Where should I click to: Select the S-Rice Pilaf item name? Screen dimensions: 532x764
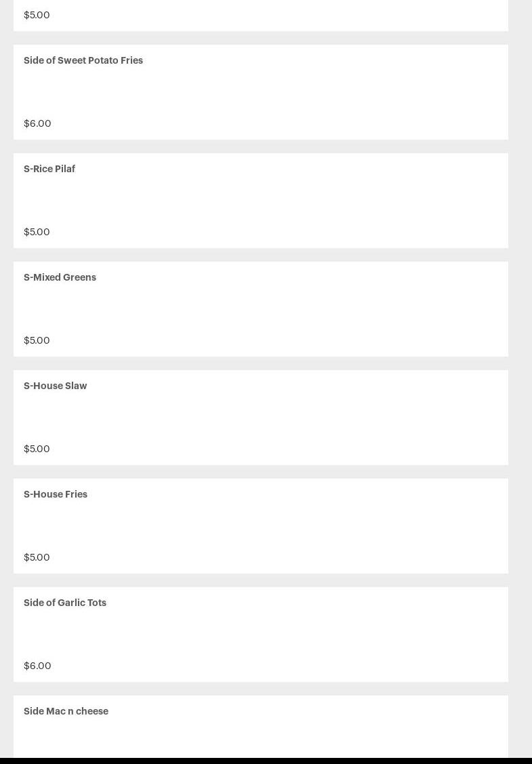(x=49, y=169)
